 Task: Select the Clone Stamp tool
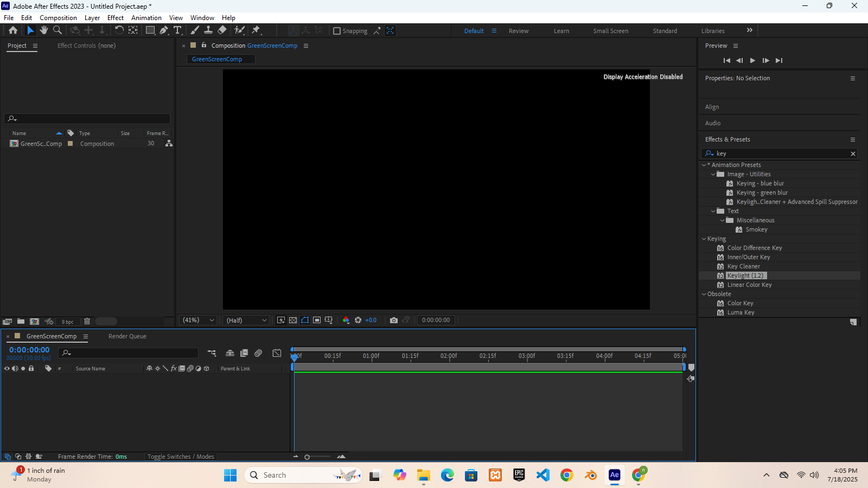(x=208, y=30)
